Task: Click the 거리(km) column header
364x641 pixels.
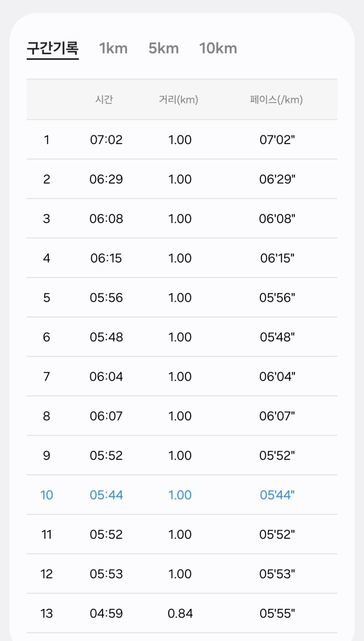Action: pyautogui.click(x=179, y=100)
